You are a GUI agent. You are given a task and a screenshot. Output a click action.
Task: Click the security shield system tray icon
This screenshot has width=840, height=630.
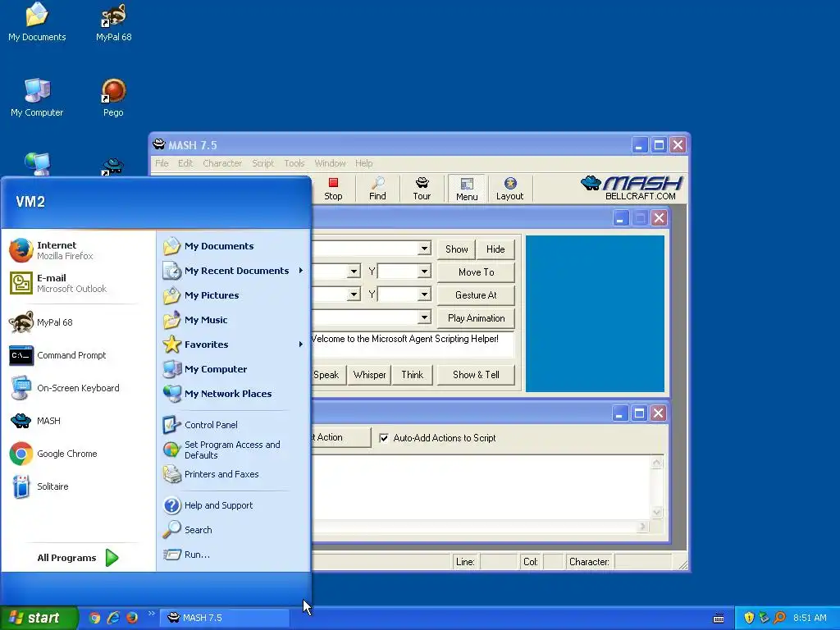coord(749,618)
